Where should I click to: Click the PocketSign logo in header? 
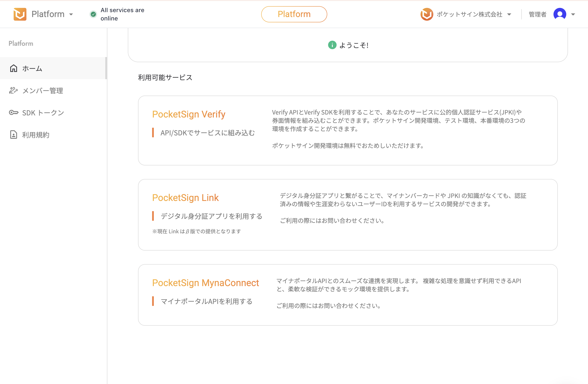tap(20, 14)
